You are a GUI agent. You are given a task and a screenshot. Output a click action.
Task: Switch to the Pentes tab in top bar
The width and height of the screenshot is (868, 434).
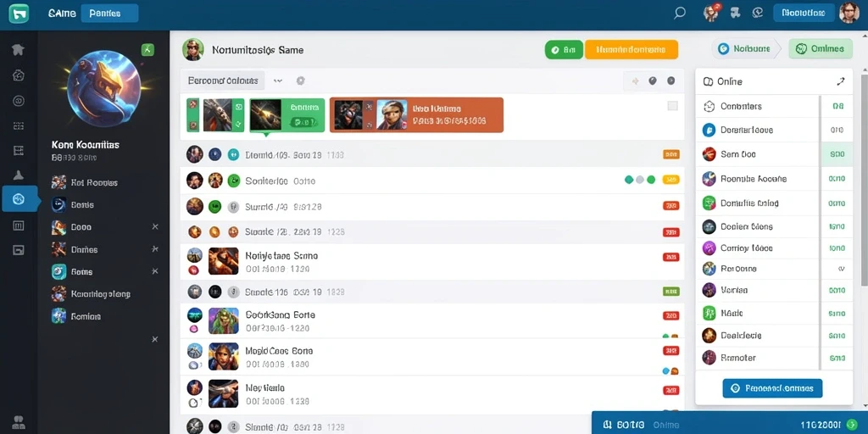pos(109,14)
